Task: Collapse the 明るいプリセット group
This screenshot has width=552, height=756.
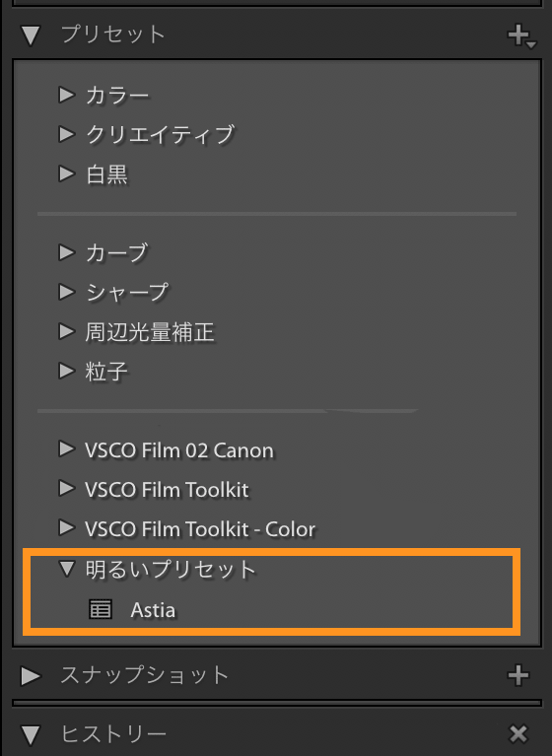Action: (66, 569)
